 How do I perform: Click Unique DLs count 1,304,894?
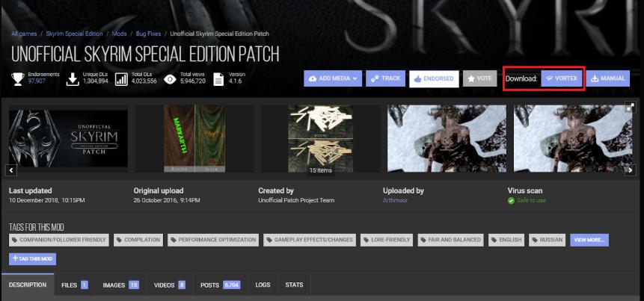click(x=95, y=81)
